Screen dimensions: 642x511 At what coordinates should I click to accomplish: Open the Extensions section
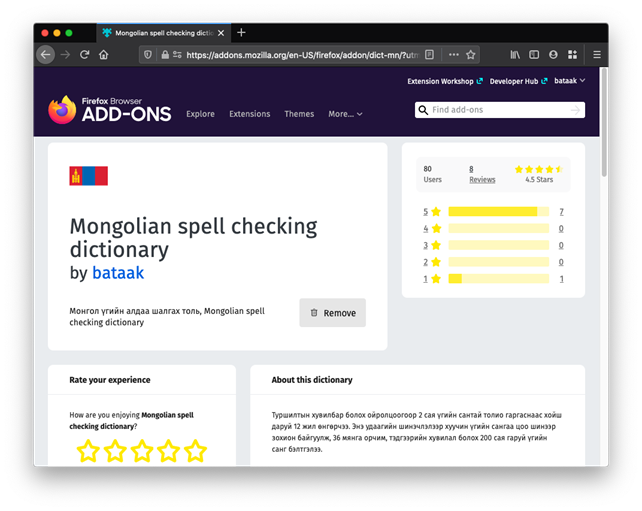pos(249,114)
